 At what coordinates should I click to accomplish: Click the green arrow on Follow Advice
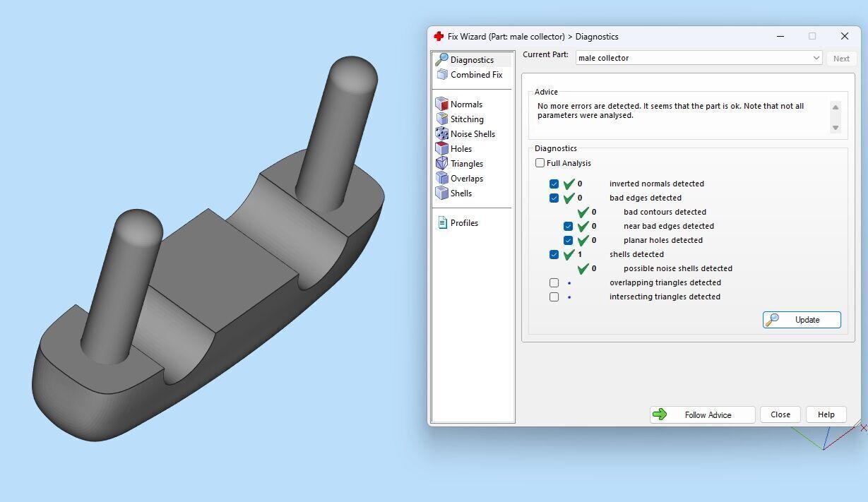(660, 414)
